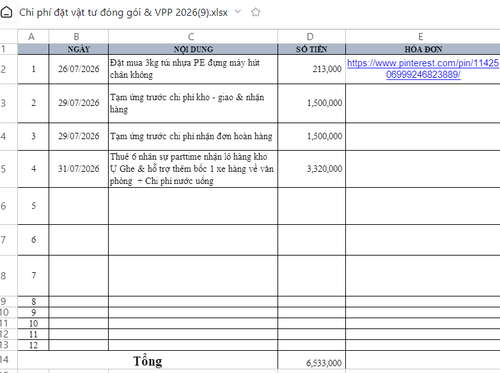Expand the file name dropdown chevron
Screen dimensions: 500x373
[238, 12]
